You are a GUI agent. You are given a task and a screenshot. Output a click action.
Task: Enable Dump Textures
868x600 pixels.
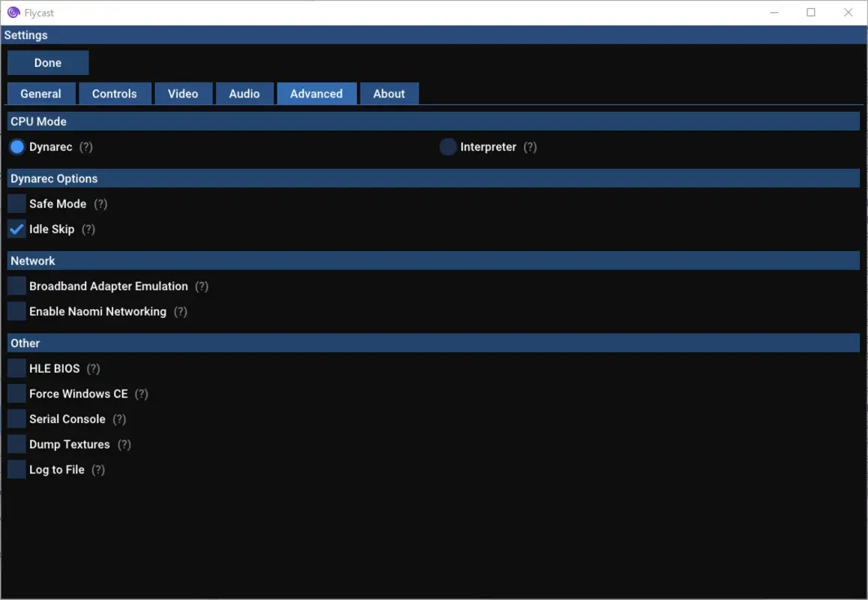point(16,444)
